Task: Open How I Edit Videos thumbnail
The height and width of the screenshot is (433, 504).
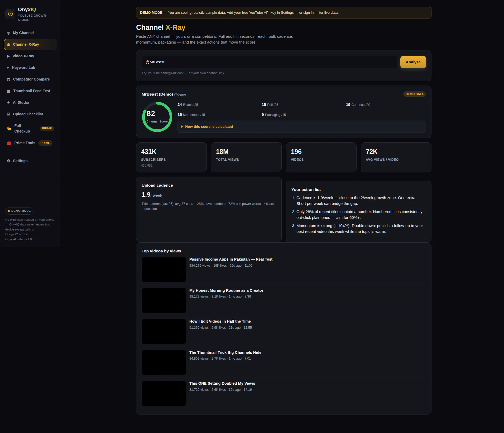Action: 164,332
